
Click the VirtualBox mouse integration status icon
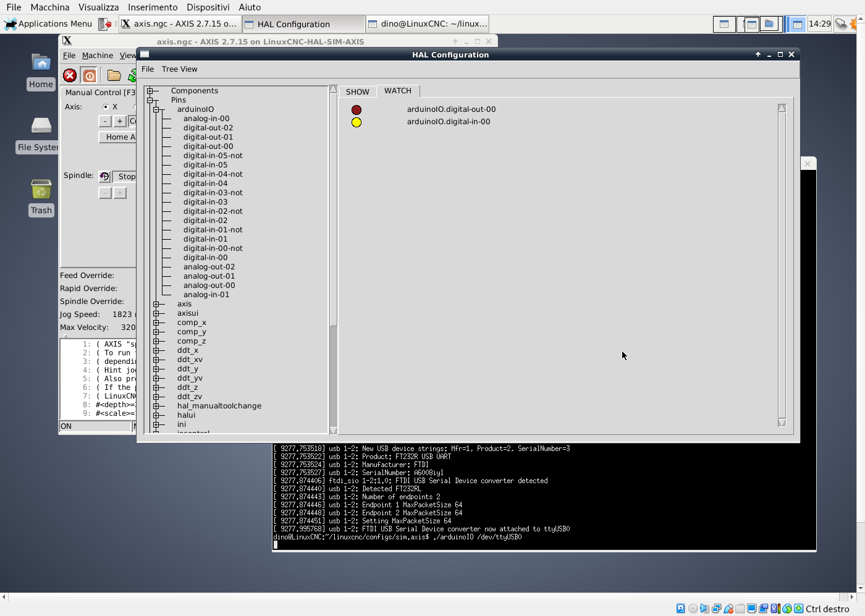(787, 609)
